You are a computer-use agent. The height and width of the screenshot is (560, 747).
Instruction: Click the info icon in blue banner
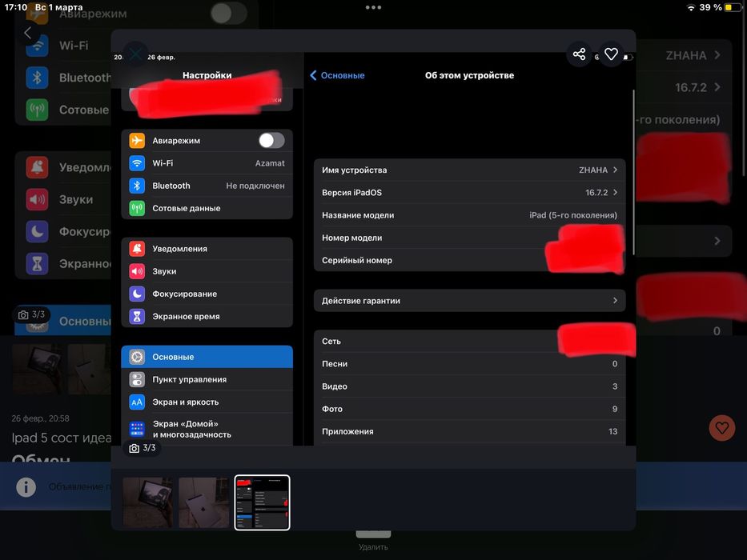(26, 487)
